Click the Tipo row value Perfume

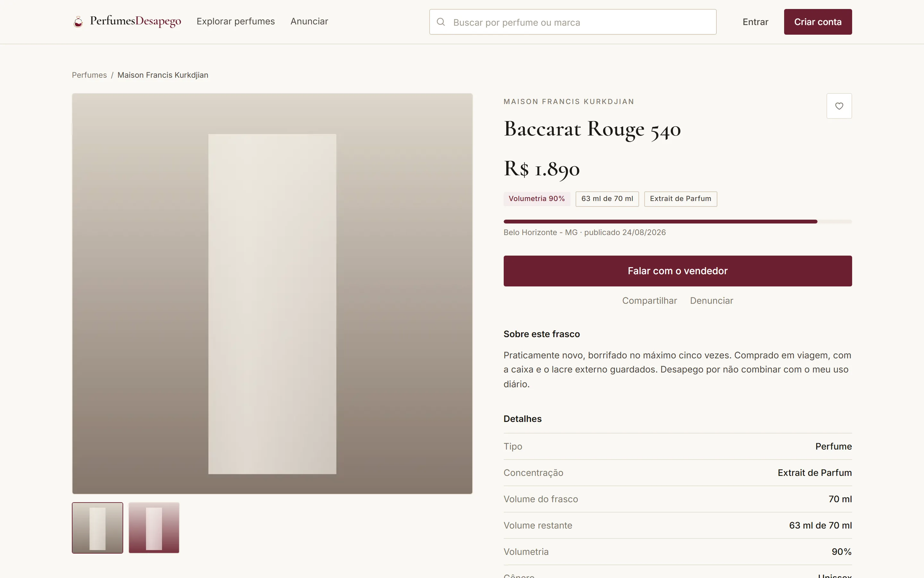(x=834, y=446)
